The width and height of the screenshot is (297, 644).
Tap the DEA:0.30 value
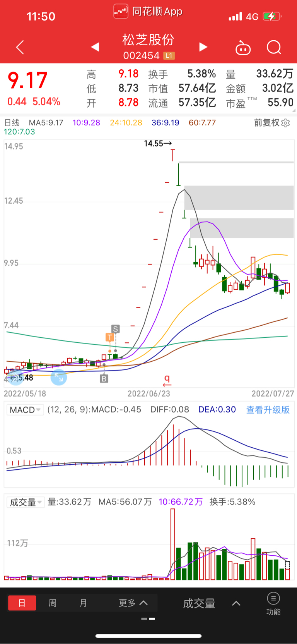(217, 410)
